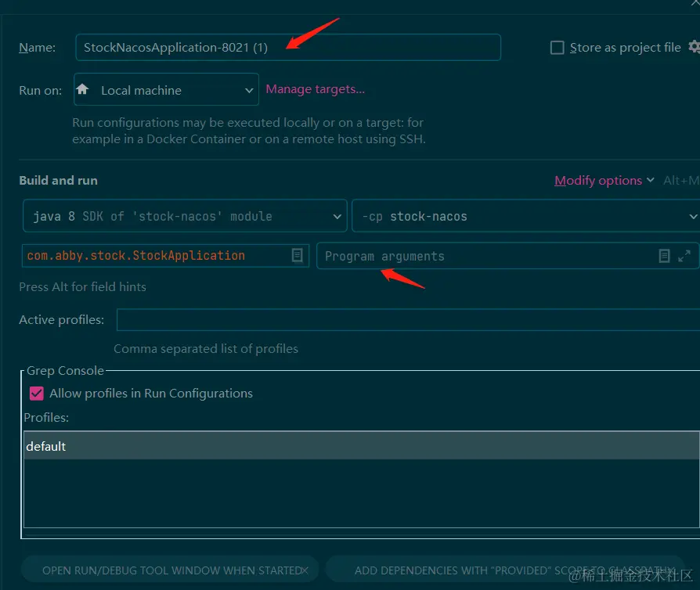The width and height of the screenshot is (700, 590).
Task: Remove Open Run/Debug Tool Window option chip
Action: (x=305, y=570)
